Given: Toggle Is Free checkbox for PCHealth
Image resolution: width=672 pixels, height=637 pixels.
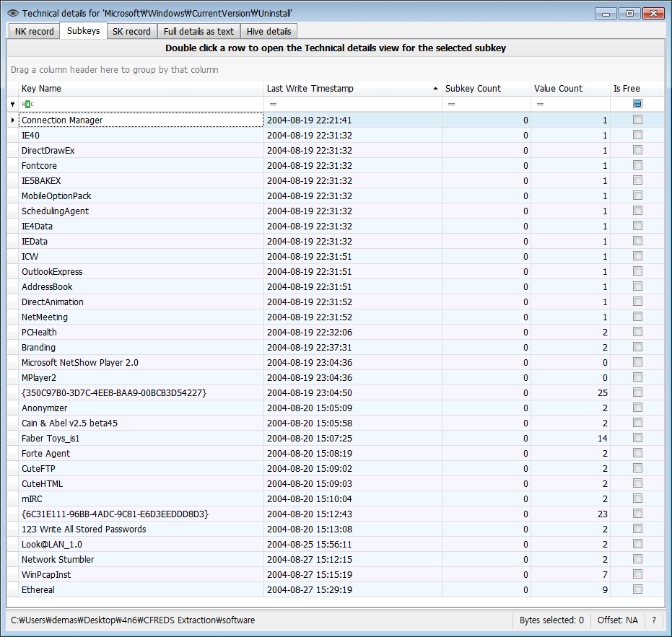Looking at the screenshot, I should click(638, 332).
